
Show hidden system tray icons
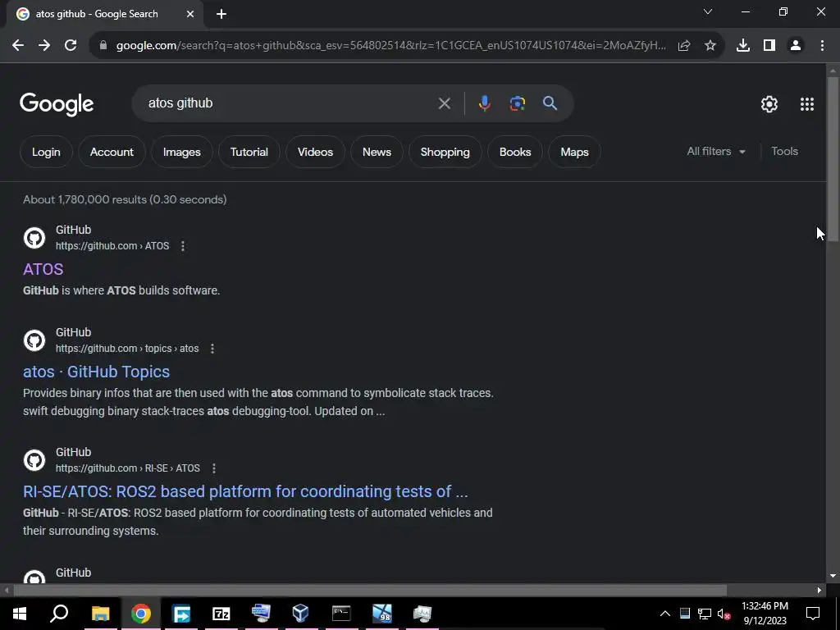click(x=664, y=614)
